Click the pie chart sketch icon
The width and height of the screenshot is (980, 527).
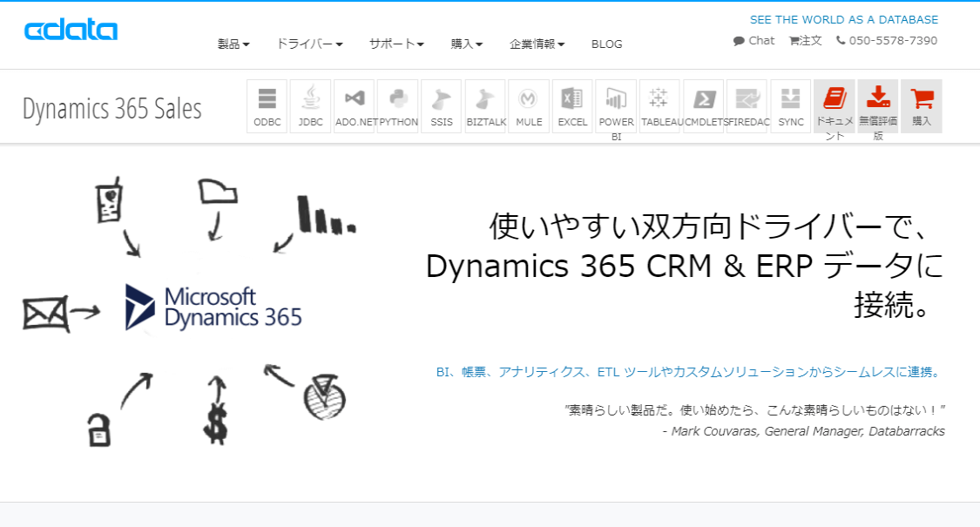(324, 397)
